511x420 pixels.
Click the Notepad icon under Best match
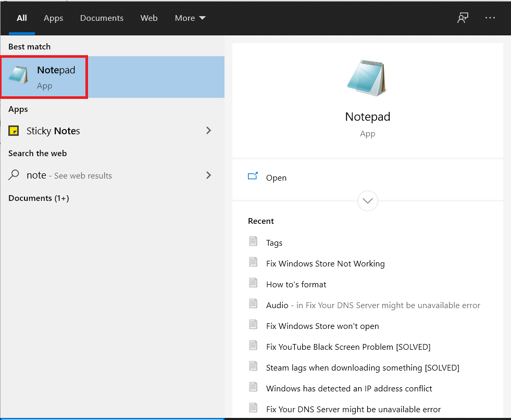[x=18, y=75]
